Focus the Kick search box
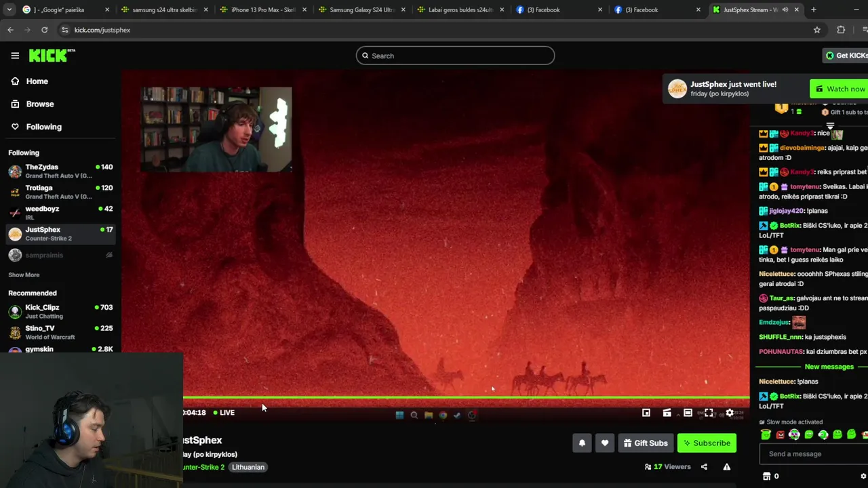Viewport: 868px width, 488px height. 455,56
